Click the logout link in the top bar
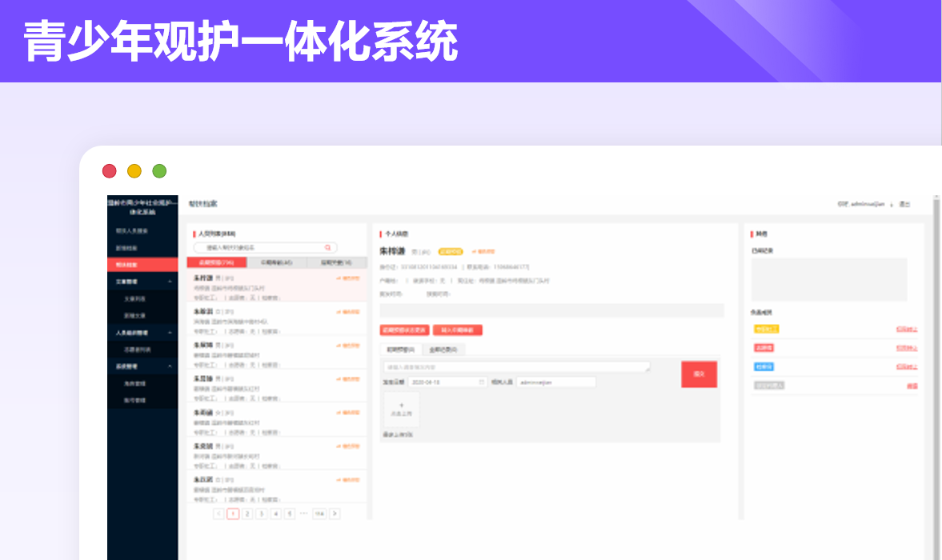This screenshot has height=560, width=942. click(x=904, y=204)
